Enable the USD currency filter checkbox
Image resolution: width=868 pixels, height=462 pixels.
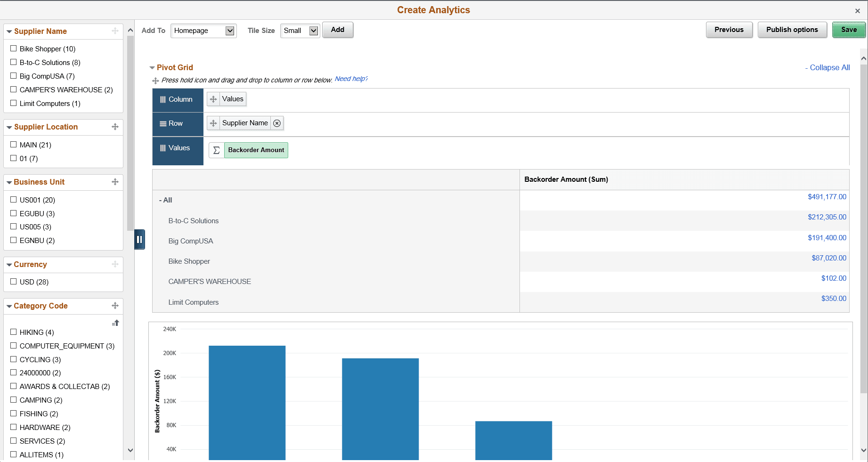coord(13,282)
